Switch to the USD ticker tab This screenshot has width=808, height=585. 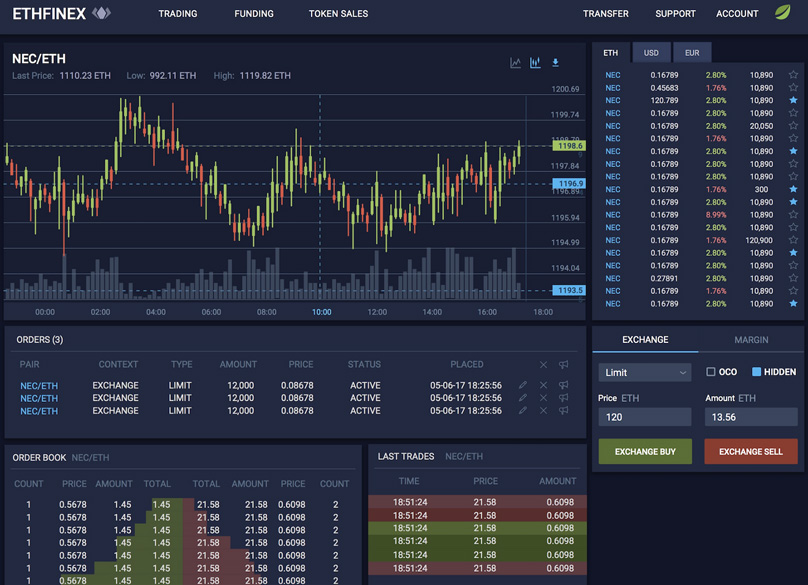pyautogui.click(x=651, y=53)
